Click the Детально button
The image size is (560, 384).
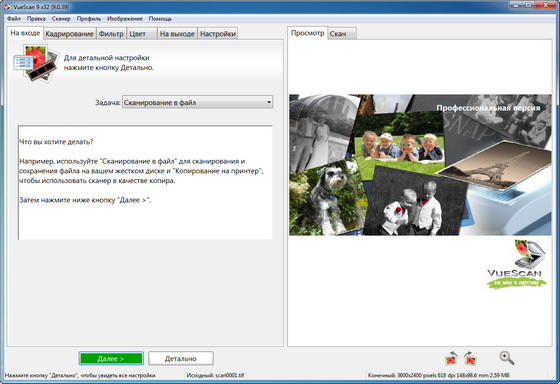click(x=181, y=358)
